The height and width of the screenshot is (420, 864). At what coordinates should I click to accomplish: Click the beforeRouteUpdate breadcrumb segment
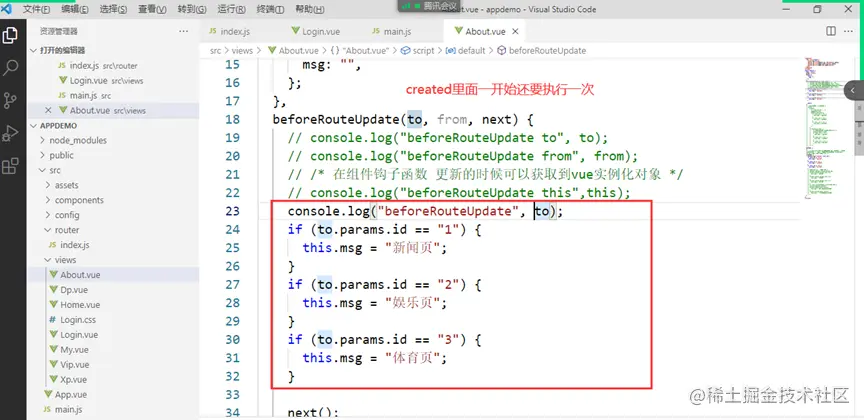click(547, 50)
